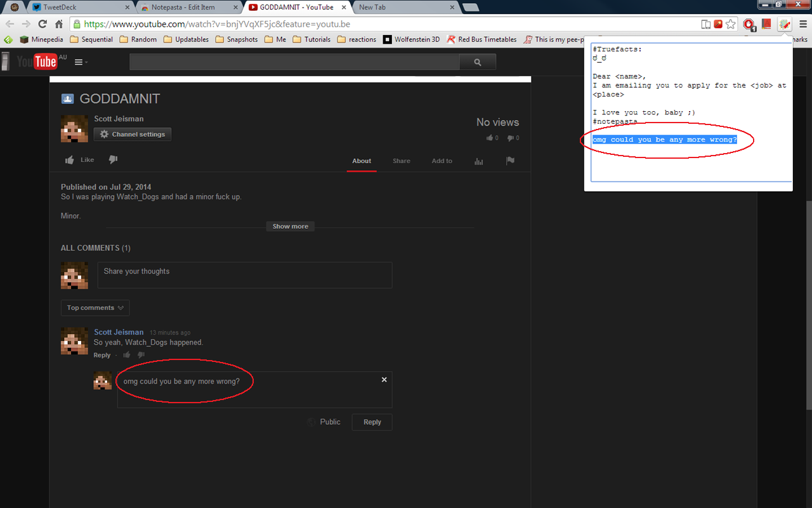Open the Sequential bookmarks folder
Screen dimensions: 812x508
(x=91, y=39)
